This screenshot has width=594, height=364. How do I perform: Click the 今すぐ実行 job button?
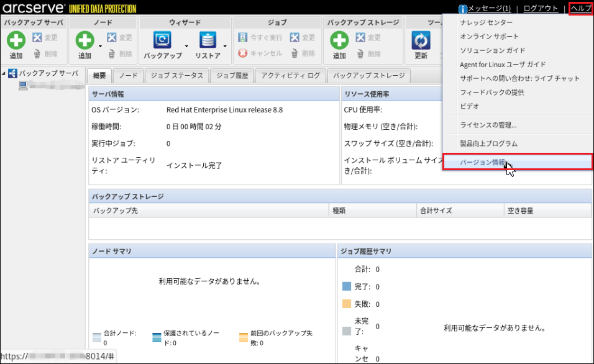(x=260, y=38)
